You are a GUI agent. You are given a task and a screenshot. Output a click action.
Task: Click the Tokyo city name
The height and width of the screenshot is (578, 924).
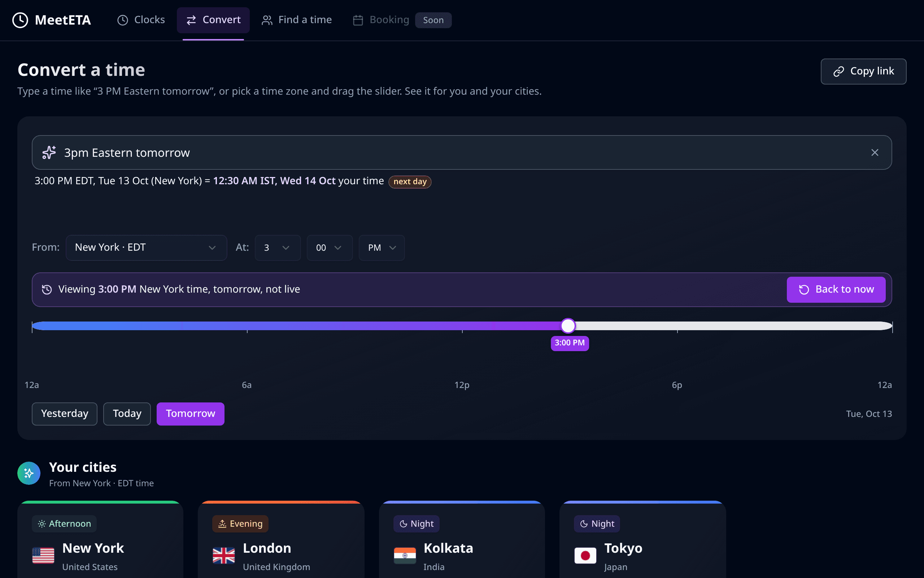623,548
